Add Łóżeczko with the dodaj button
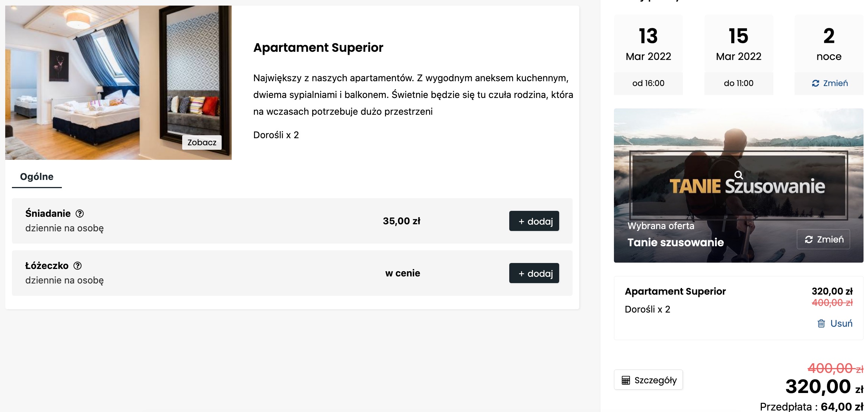Viewport: 868px width, 412px height. [534, 273]
